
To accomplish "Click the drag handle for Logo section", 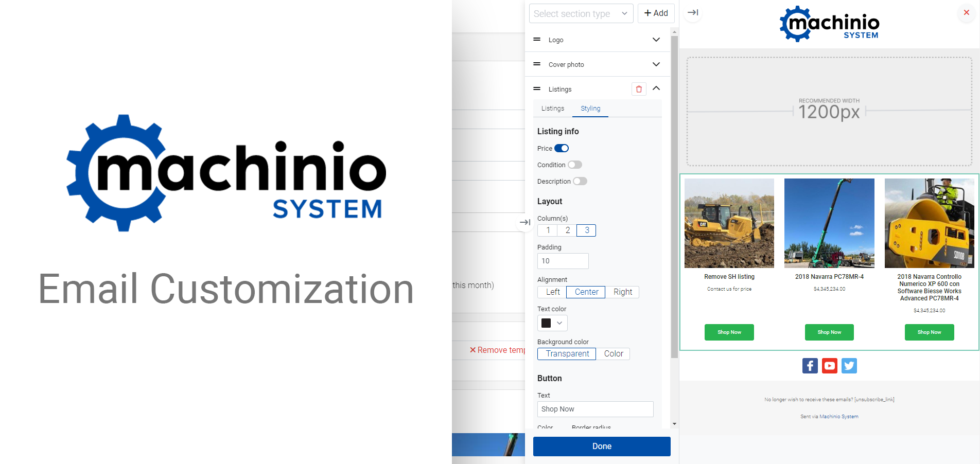I will tap(537, 40).
